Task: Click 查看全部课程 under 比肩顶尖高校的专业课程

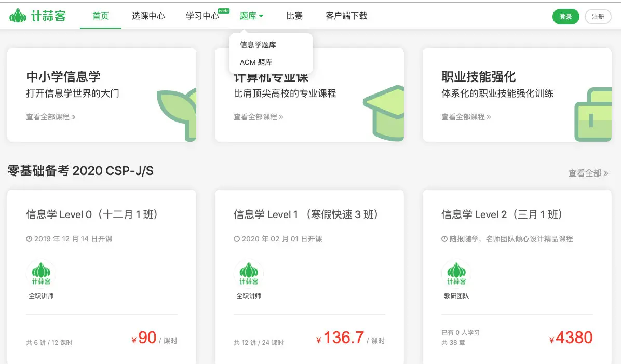Action: point(258,117)
